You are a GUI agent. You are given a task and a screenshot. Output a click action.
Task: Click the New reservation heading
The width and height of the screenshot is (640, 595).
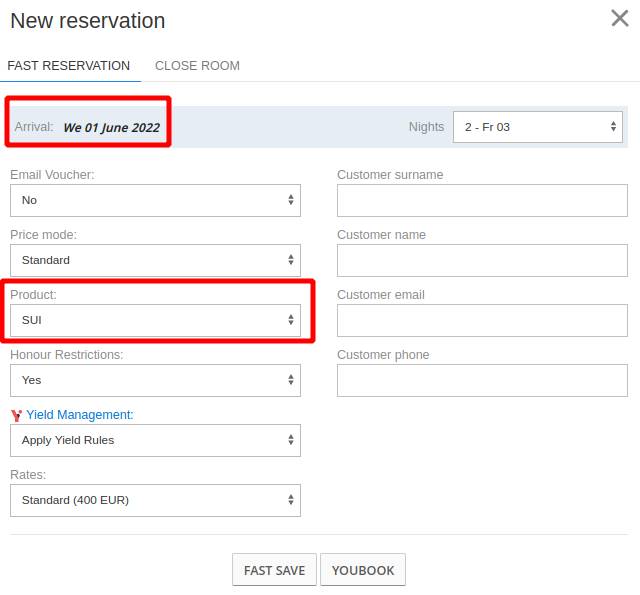(88, 21)
